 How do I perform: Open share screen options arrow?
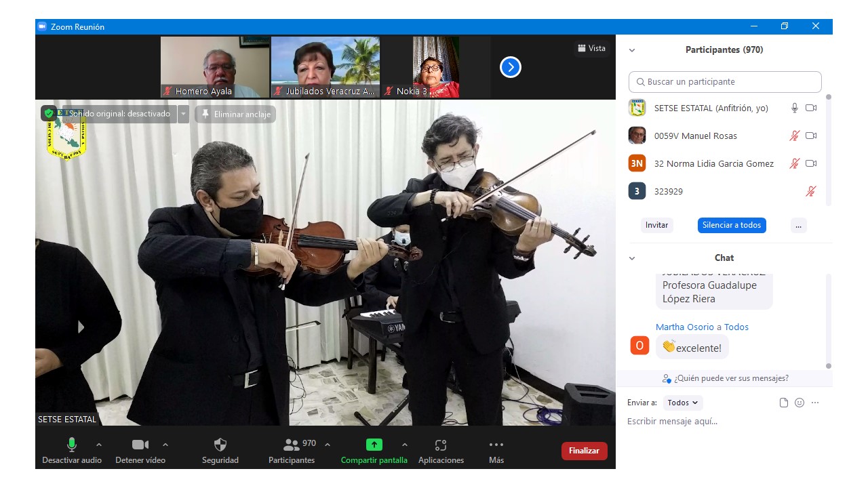tap(405, 445)
